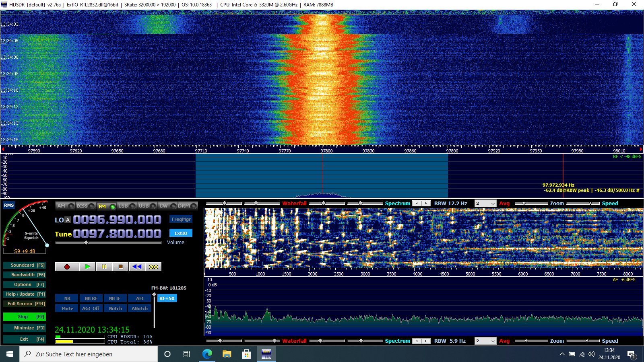644x362 pixels.
Task: Open Microsoft Edge from the taskbar
Action: pyautogui.click(x=207, y=354)
